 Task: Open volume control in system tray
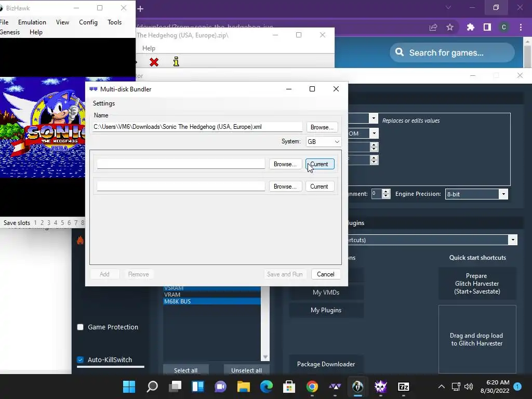point(469,387)
